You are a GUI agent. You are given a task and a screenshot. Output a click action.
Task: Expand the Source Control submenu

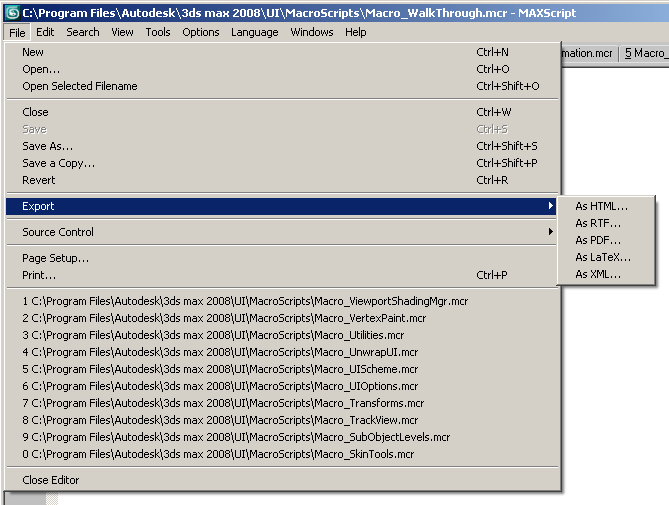pyautogui.click(x=282, y=232)
